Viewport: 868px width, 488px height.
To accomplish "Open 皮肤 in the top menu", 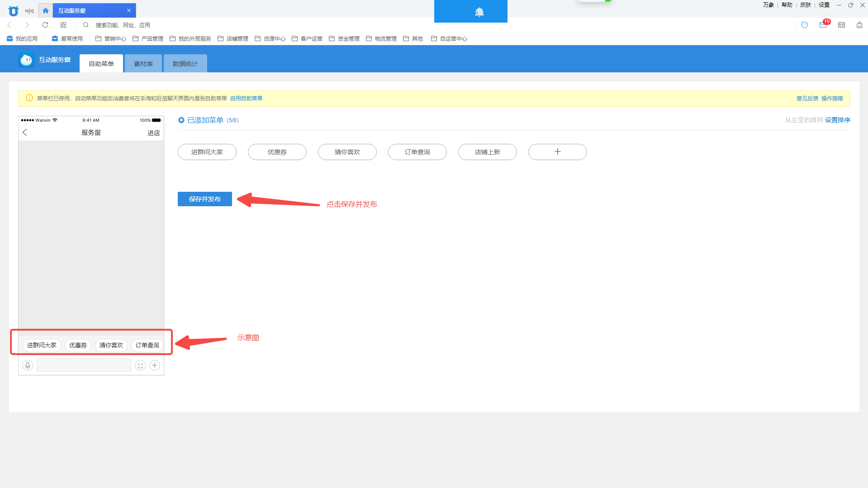I will point(806,5).
